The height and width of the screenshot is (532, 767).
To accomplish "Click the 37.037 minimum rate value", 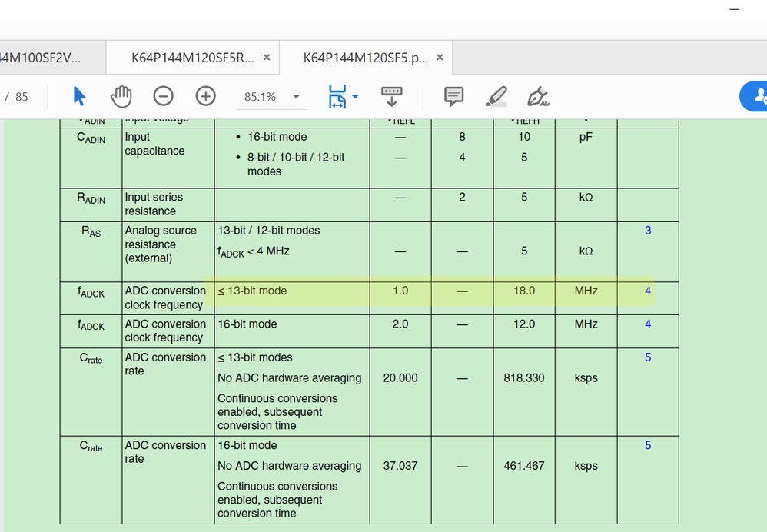I will 400,465.
